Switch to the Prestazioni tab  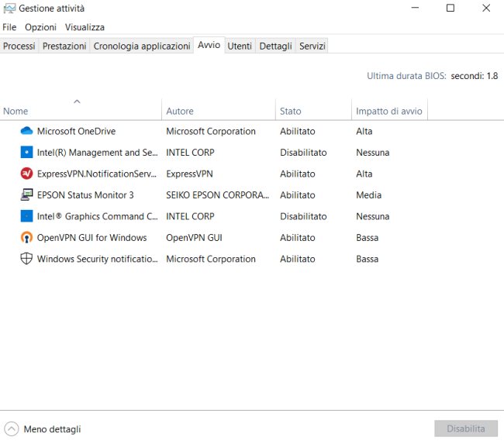64,46
